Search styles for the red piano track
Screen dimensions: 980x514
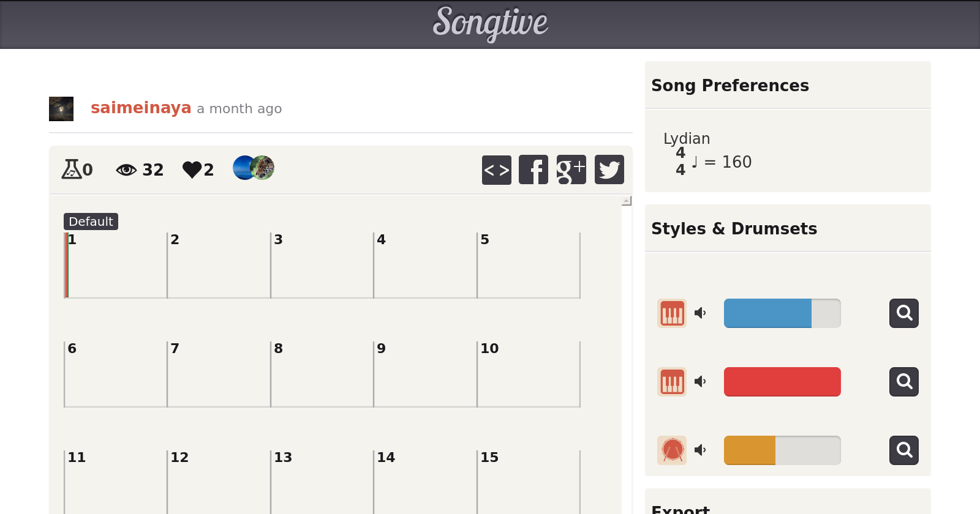(x=903, y=382)
